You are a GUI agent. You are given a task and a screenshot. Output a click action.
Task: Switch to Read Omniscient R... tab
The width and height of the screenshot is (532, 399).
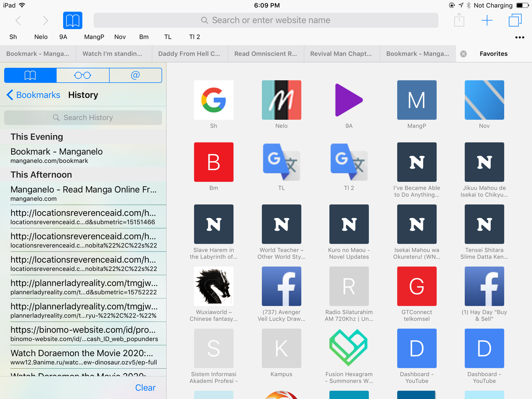266,54
